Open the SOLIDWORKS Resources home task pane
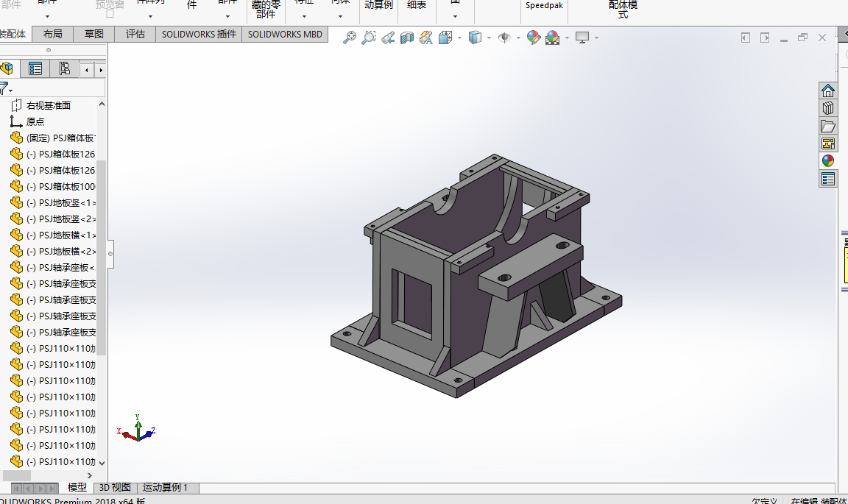 [x=827, y=90]
